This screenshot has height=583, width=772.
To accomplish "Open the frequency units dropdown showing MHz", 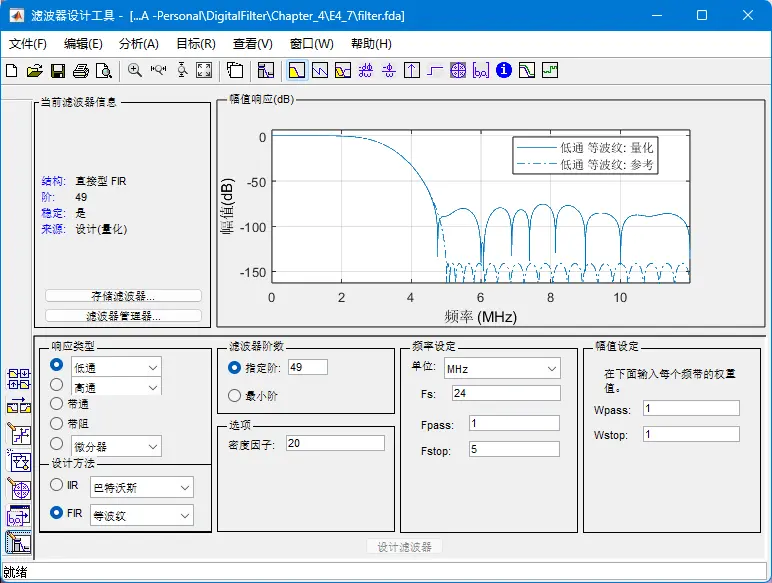I will tap(502, 368).
